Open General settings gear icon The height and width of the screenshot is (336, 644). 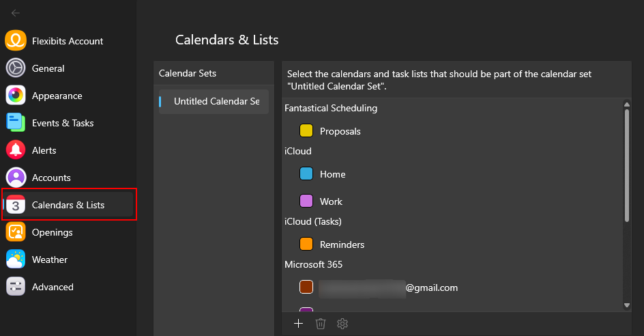coord(16,68)
